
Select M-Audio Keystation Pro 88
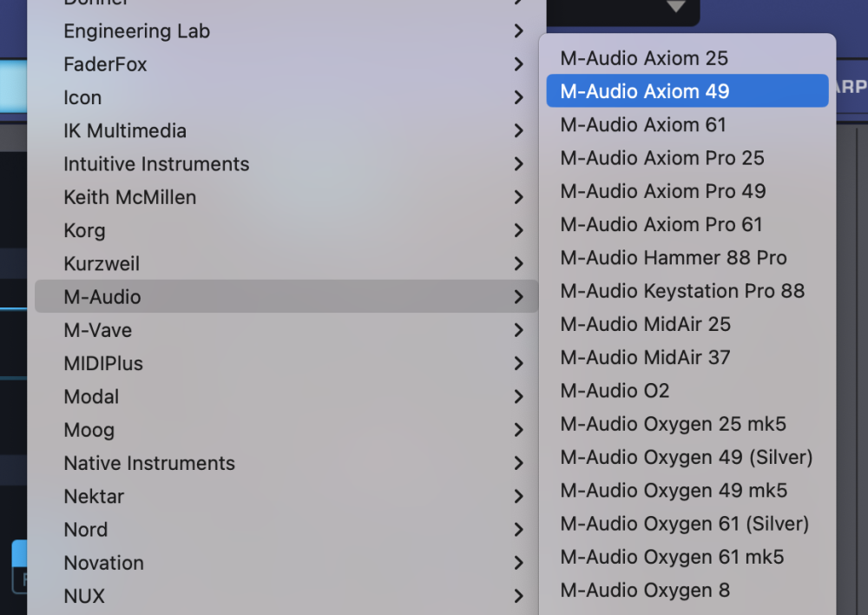tap(681, 291)
